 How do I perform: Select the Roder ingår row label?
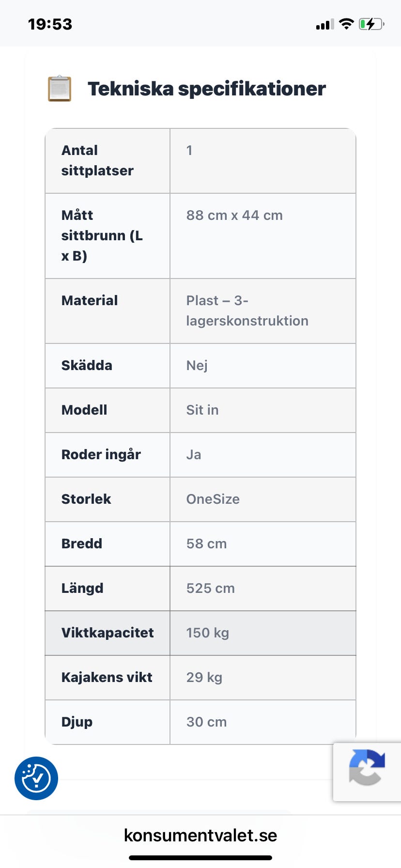tap(101, 454)
